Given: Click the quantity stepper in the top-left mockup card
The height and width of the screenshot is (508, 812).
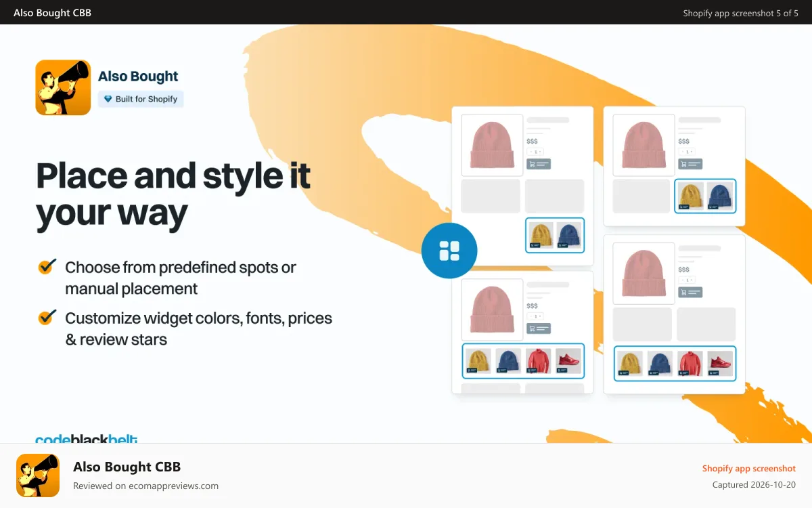Looking at the screenshot, I should tap(535, 152).
